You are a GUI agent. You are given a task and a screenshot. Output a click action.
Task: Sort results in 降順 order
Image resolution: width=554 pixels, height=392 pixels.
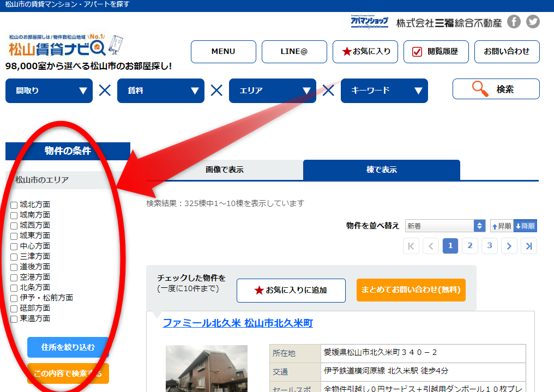[525, 226]
